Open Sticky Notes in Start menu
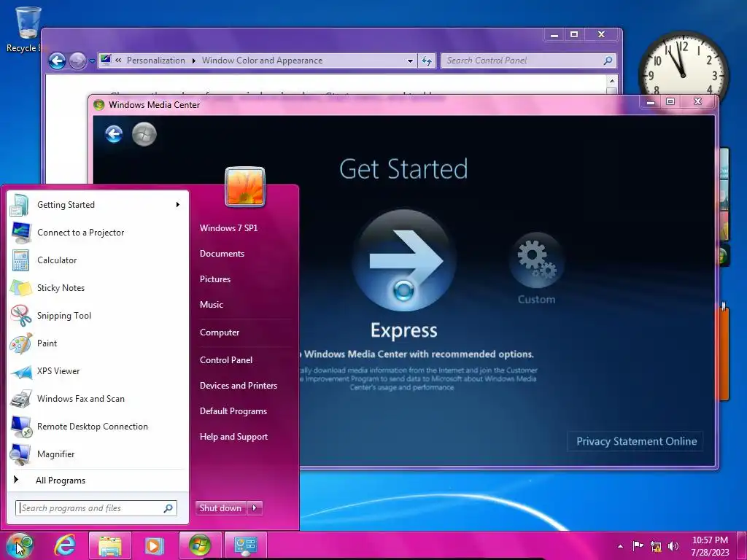 [98, 288]
